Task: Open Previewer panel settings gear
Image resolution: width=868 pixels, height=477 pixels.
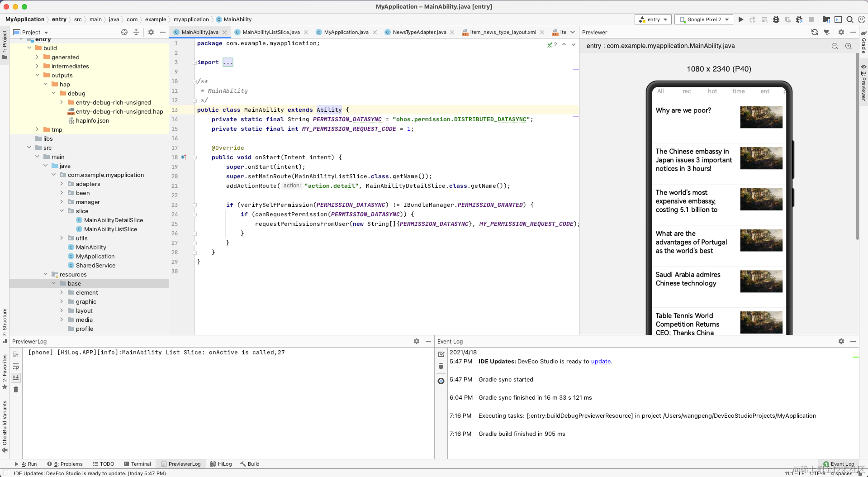Action: [x=841, y=32]
